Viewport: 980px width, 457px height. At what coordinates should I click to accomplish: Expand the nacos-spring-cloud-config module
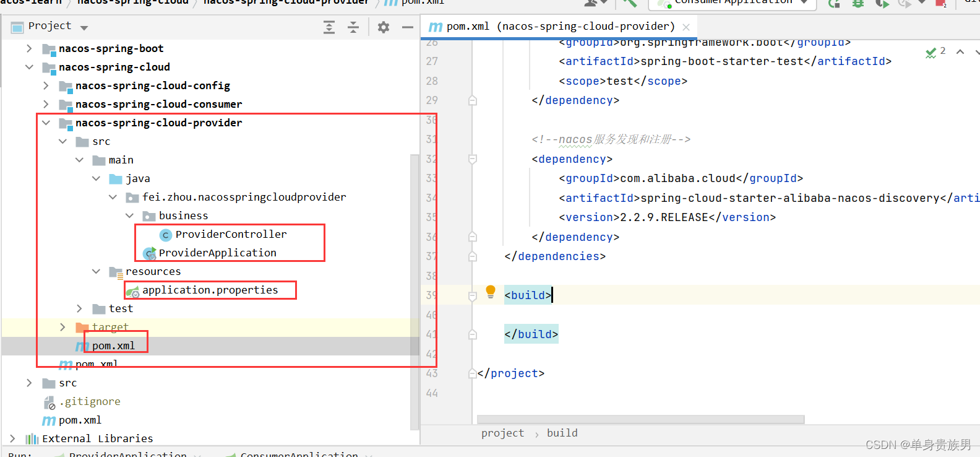[46, 85]
